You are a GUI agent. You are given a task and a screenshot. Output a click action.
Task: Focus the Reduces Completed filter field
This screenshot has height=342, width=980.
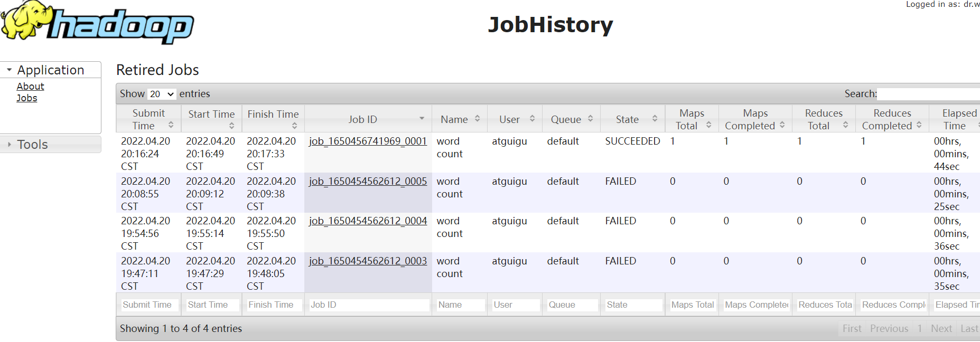pyautogui.click(x=893, y=305)
